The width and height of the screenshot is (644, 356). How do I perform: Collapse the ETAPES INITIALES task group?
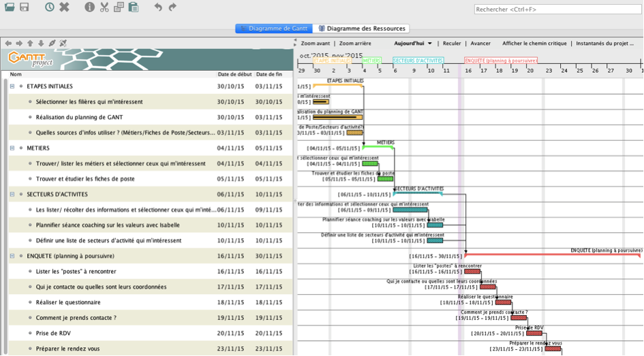12,86
